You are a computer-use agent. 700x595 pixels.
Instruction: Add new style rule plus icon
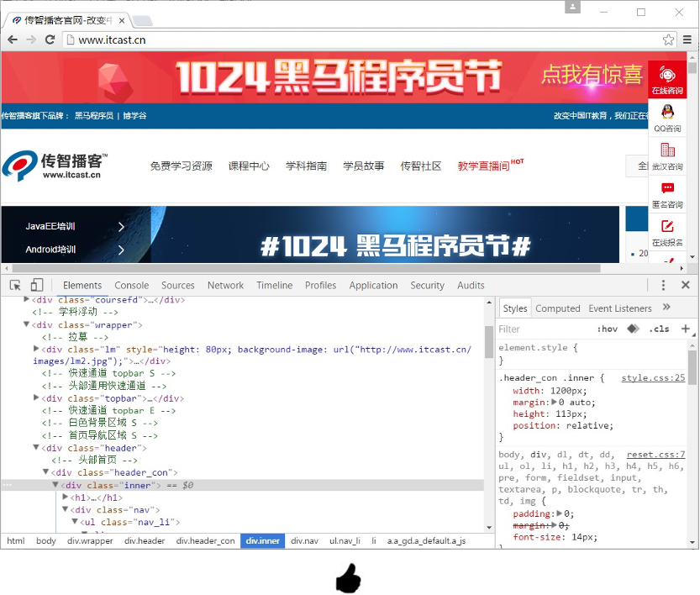click(x=685, y=329)
